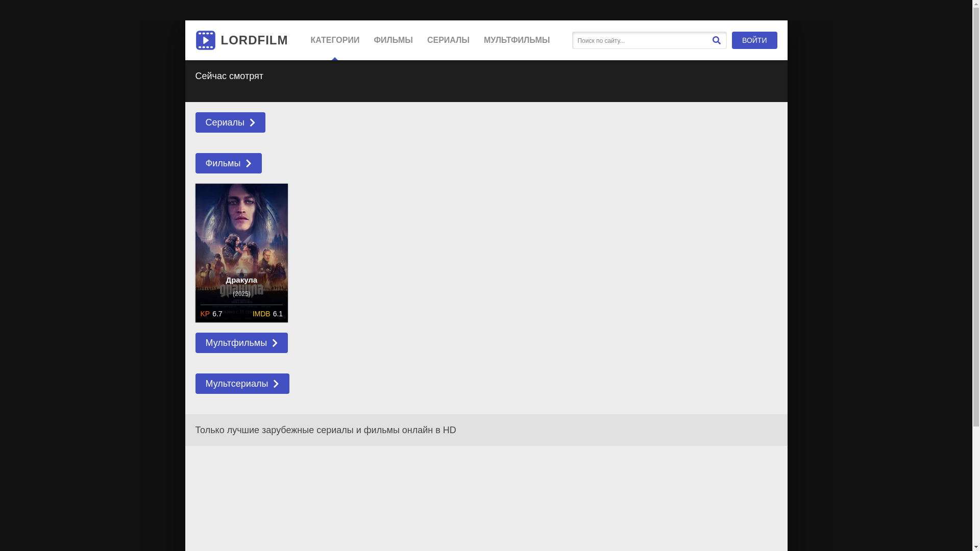Click the chevron arrow on Мультфильмы button
This screenshot has width=980, height=551.
(x=275, y=343)
